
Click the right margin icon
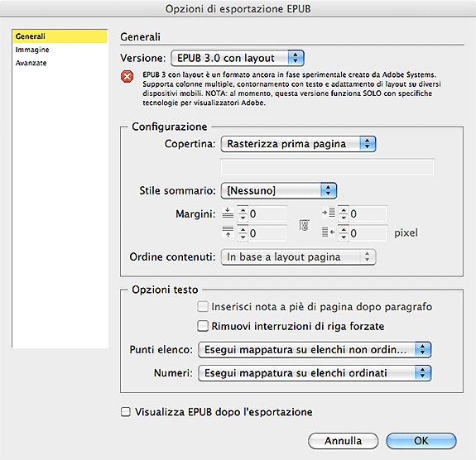328,232
